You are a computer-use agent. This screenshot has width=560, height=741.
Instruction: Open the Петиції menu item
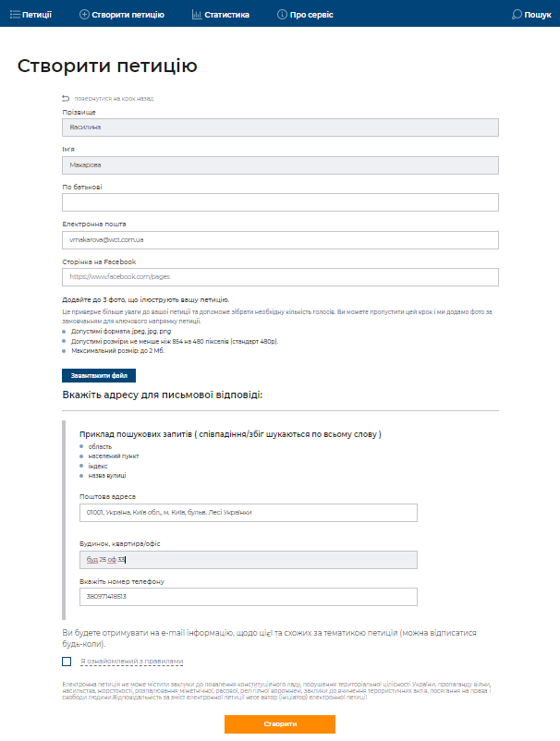37,15
